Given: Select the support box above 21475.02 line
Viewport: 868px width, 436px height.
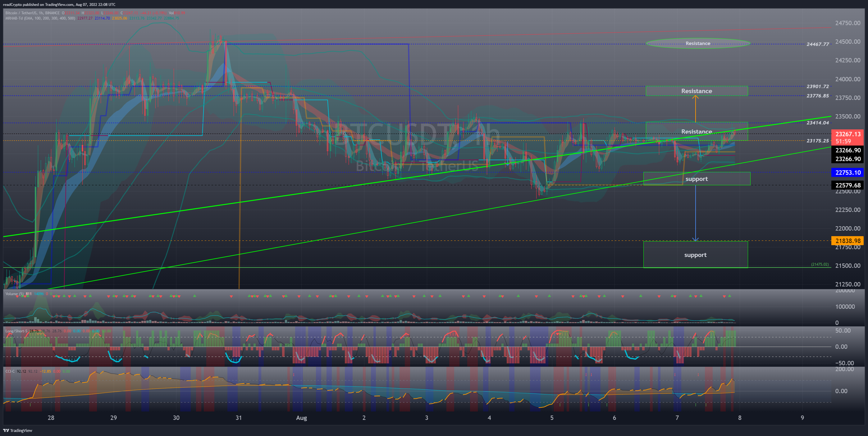Looking at the screenshot, I should (x=696, y=254).
